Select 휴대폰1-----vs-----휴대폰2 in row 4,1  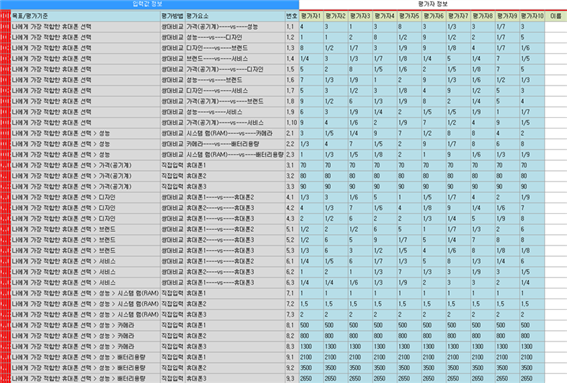(235, 197)
